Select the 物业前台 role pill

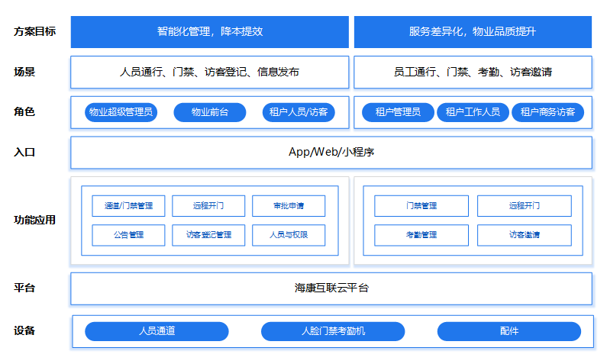(x=210, y=113)
